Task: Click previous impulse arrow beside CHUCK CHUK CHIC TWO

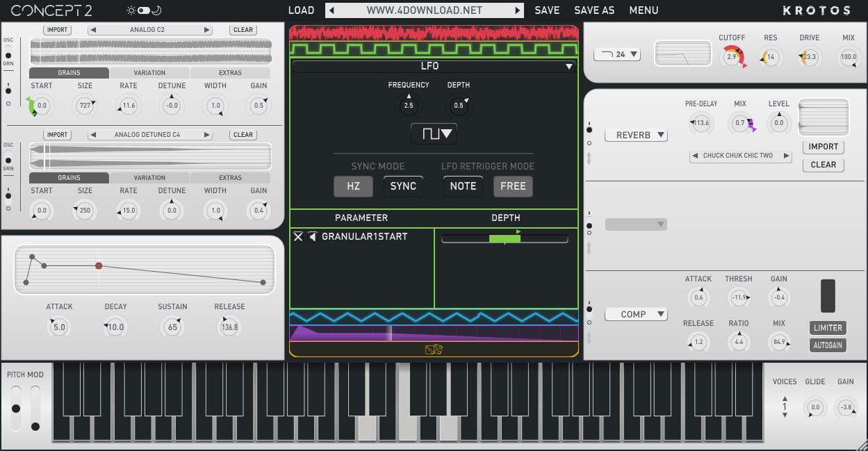Action: [696, 156]
